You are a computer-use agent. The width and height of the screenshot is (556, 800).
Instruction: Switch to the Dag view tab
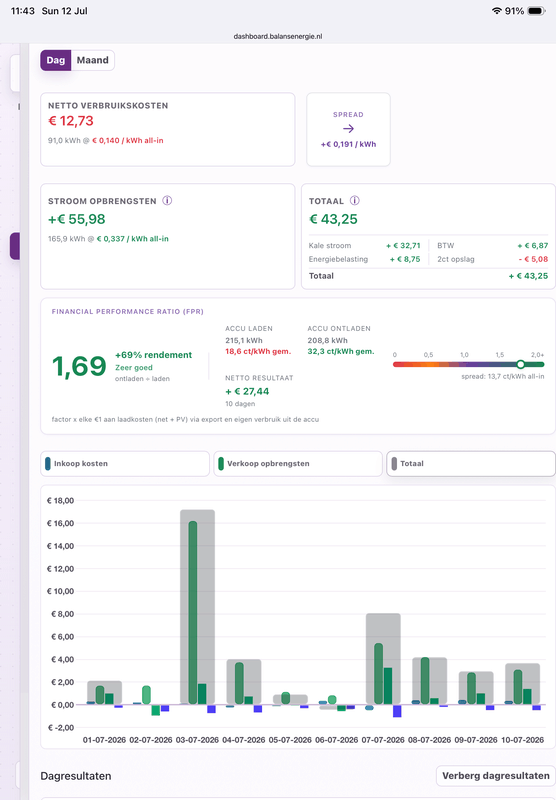[56, 60]
